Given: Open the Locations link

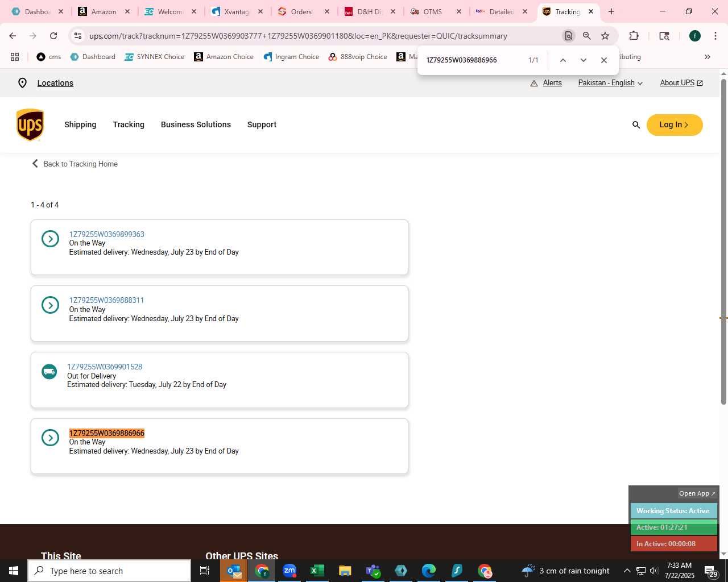Looking at the screenshot, I should 55,83.
